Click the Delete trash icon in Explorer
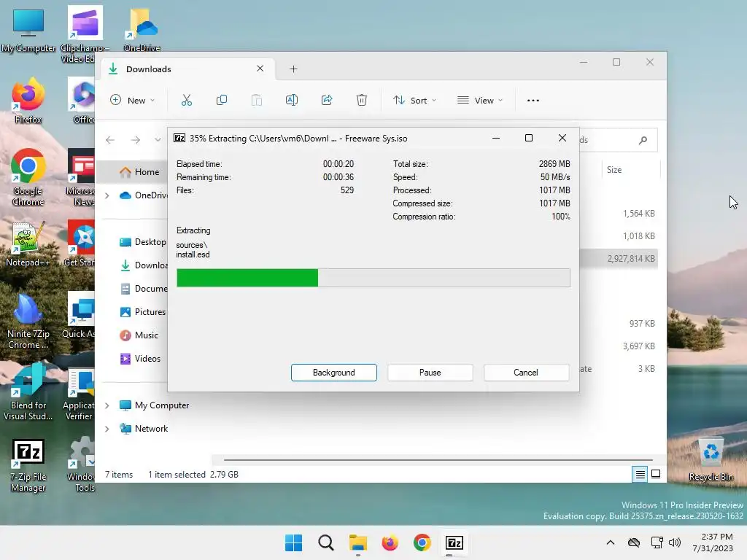747x560 pixels. tap(362, 100)
